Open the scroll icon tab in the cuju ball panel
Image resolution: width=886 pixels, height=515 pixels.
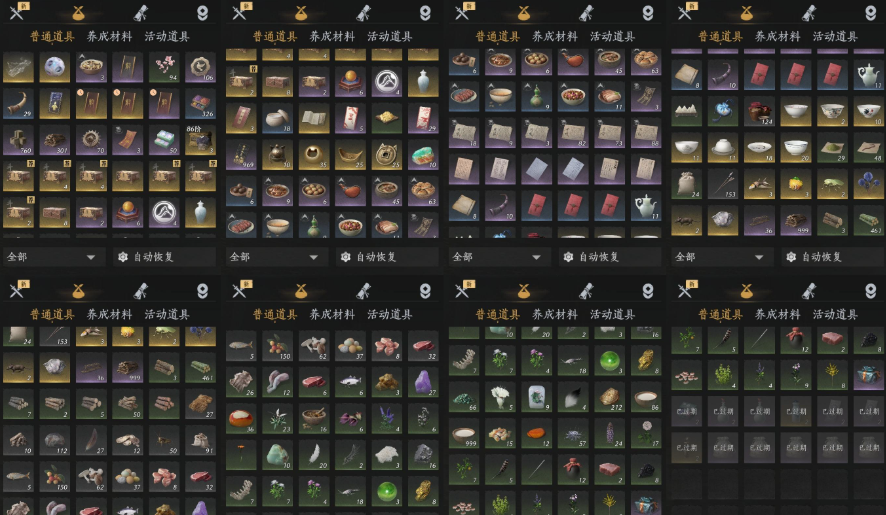coord(141,12)
